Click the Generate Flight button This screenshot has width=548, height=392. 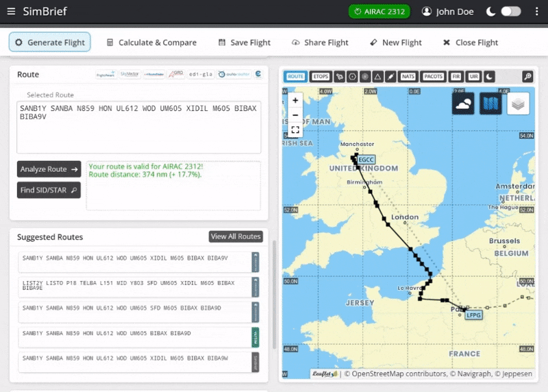click(x=49, y=42)
